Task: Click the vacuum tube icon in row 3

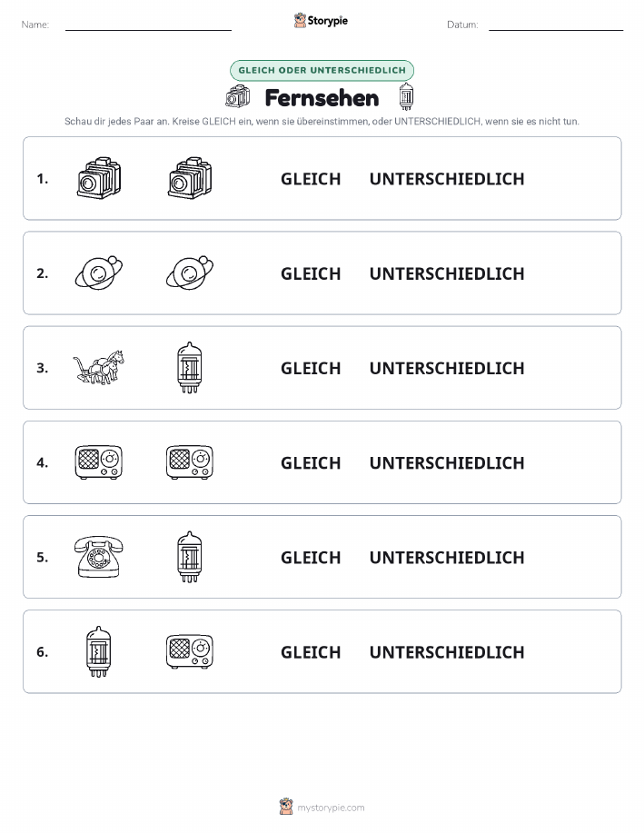Action: (190, 368)
